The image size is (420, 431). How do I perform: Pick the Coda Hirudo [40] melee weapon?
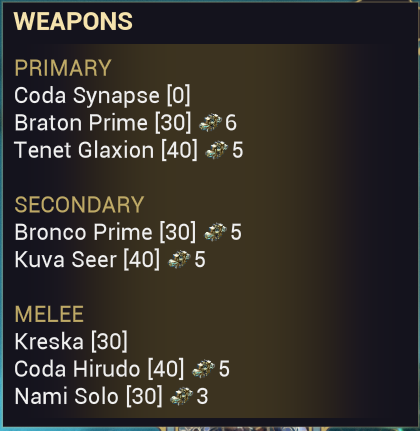99,369
